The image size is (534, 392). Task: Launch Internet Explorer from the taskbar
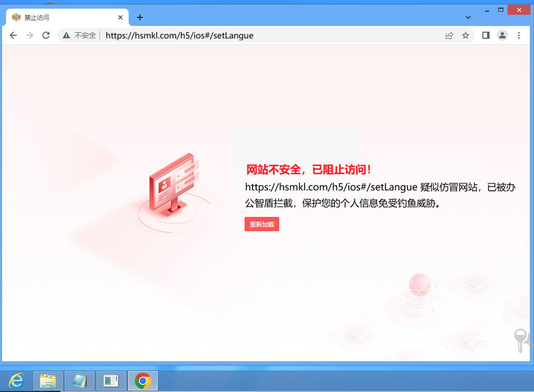[x=16, y=381]
